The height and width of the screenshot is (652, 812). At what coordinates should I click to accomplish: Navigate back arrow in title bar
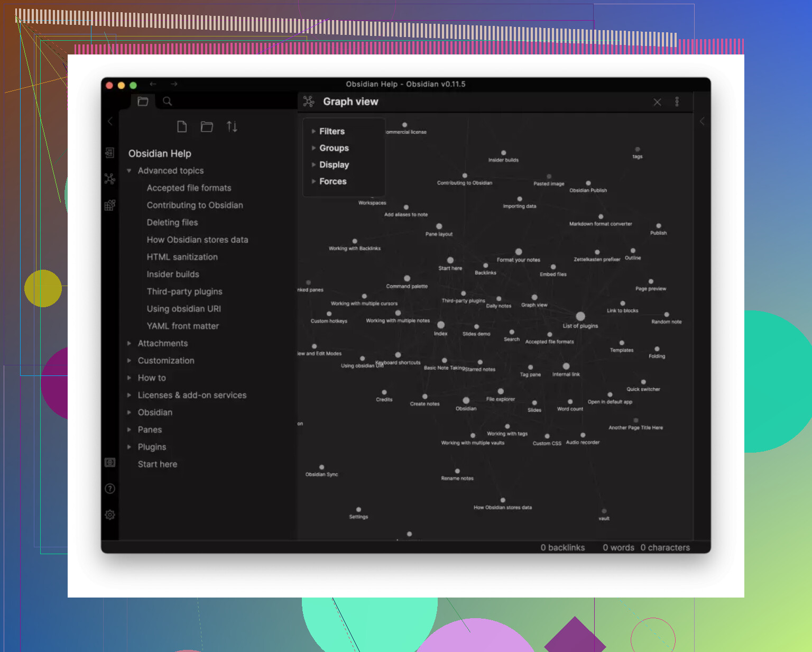[x=153, y=84]
